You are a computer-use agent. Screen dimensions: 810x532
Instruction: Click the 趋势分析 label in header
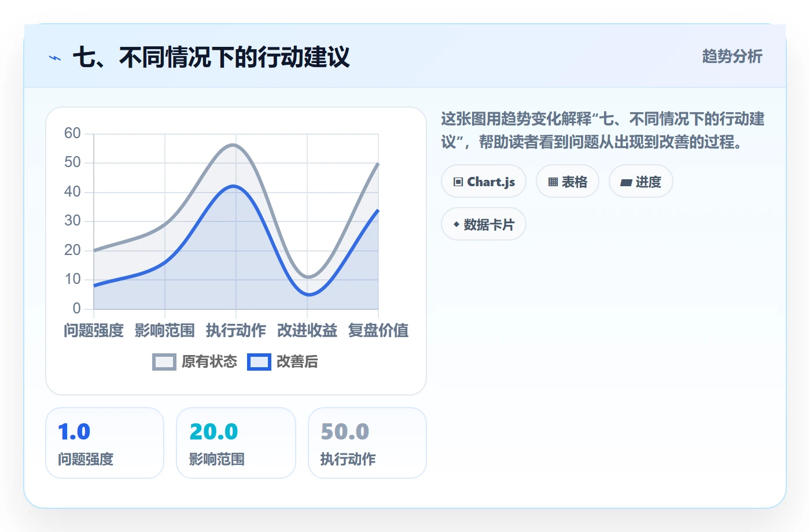(732, 56)
